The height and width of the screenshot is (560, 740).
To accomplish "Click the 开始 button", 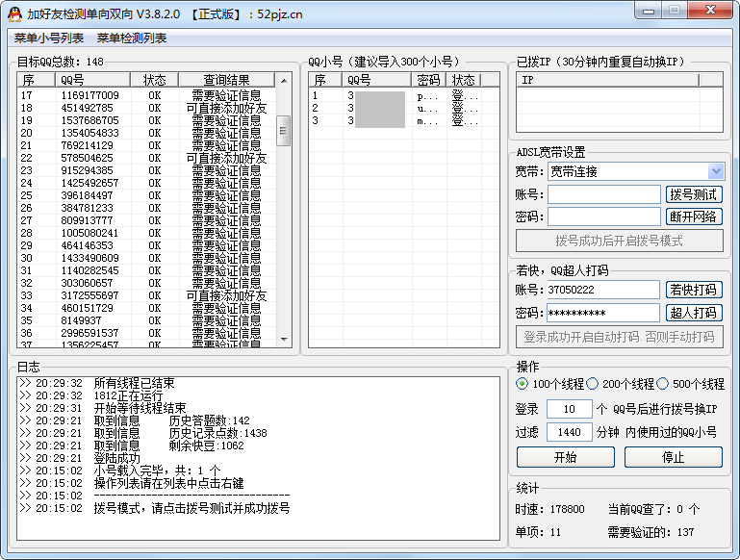I will coord(565,457).
